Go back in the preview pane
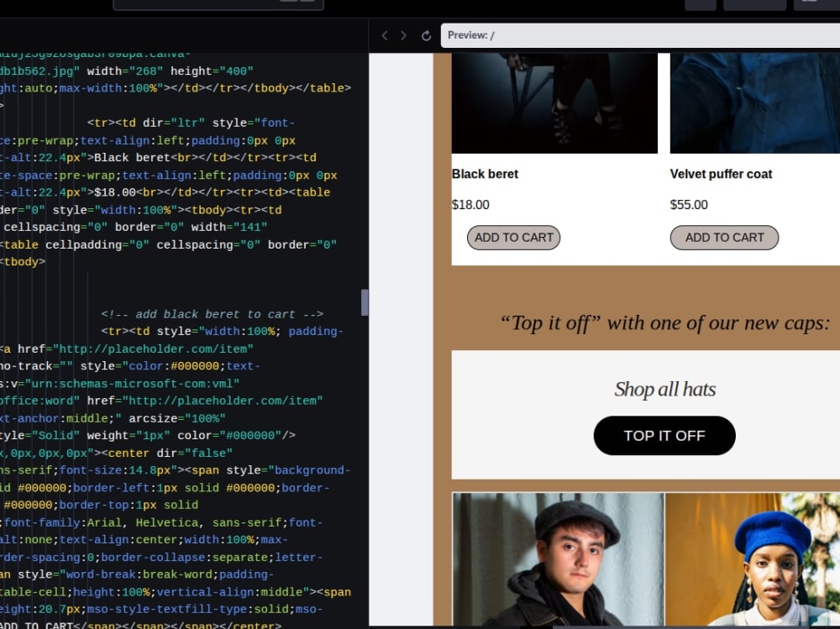 click(x=384, y=35)
